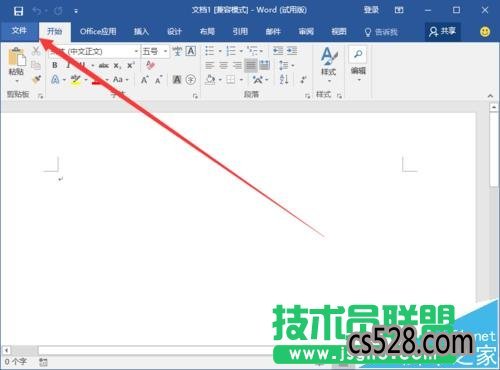Screen dimensions: 500x370
Task: Open the Change Case Aa menu
Action: tap(120, 80)
